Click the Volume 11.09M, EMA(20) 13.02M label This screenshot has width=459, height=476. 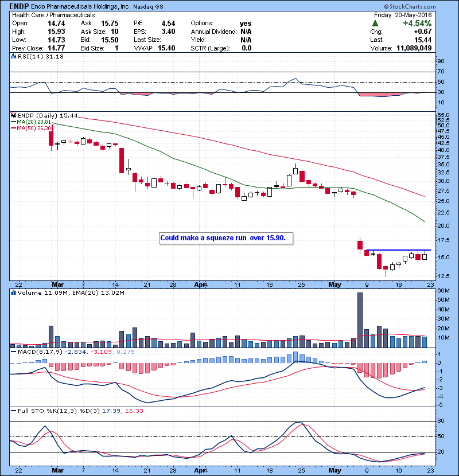coord(71,292)
